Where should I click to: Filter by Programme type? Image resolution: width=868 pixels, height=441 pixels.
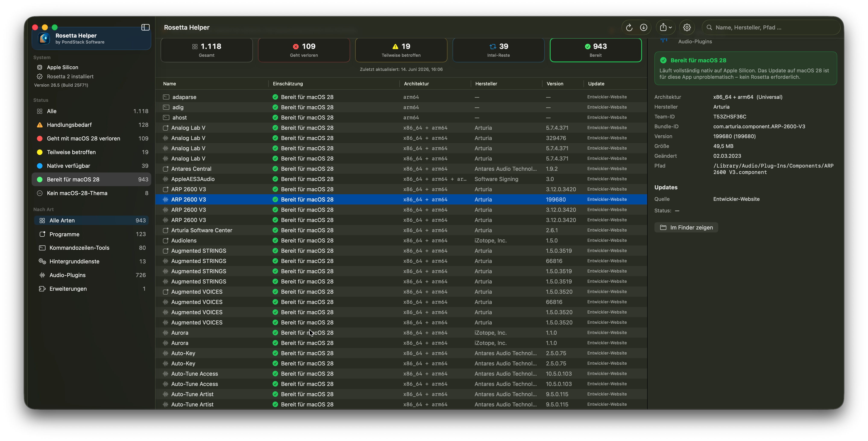point(91,234)
